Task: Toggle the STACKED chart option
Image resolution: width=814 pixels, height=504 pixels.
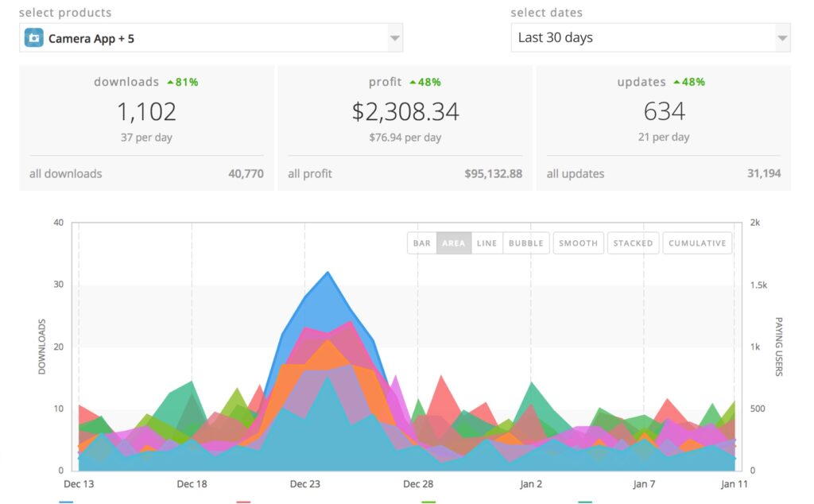Action: (x=633, y=243)
